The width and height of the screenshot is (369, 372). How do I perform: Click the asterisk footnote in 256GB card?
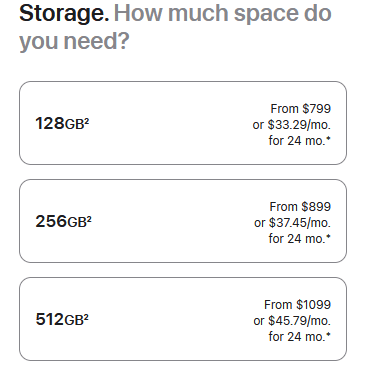[x=328, y=237]
